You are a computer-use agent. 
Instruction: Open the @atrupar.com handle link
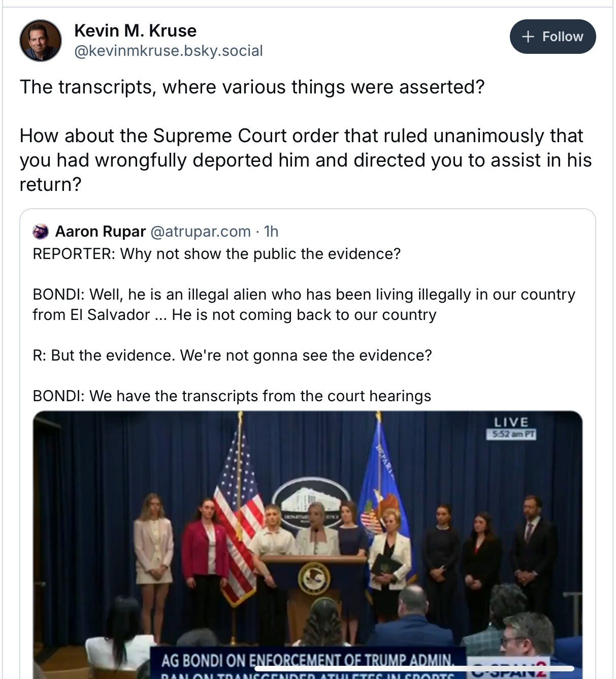(201, 232)
